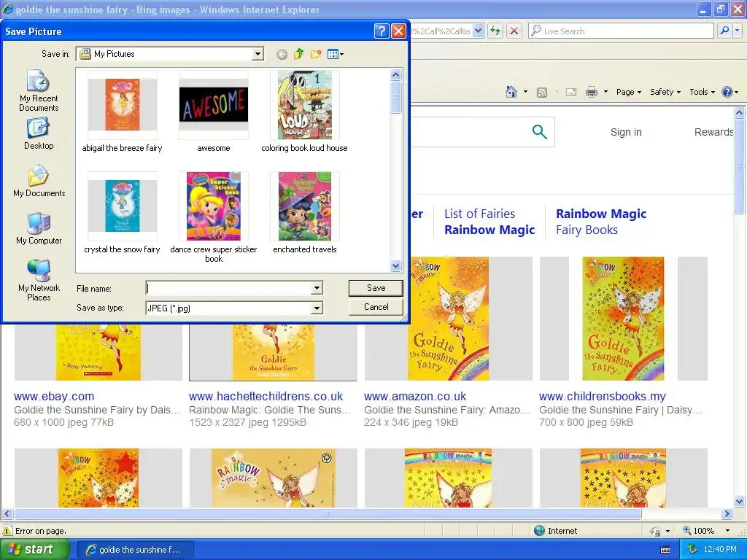Click the Read Mail icon in IE toolbar
747x560 pixels.
[x=570, y=92]
